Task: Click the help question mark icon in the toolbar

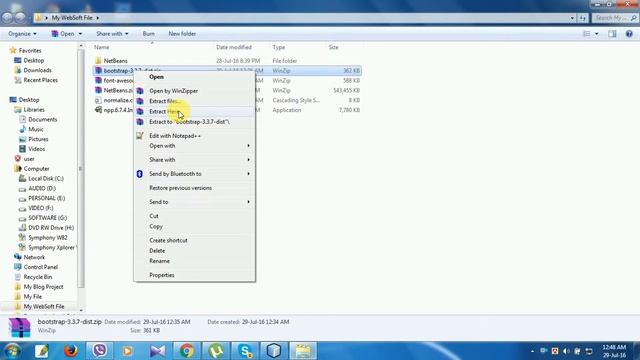Action: pyautogui.click(x=629, y=34)
